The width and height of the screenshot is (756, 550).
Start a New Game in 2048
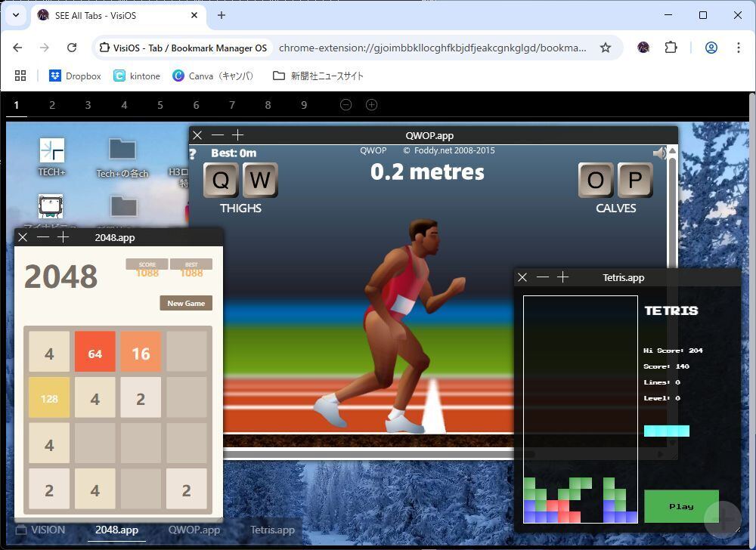coord(186,303)
